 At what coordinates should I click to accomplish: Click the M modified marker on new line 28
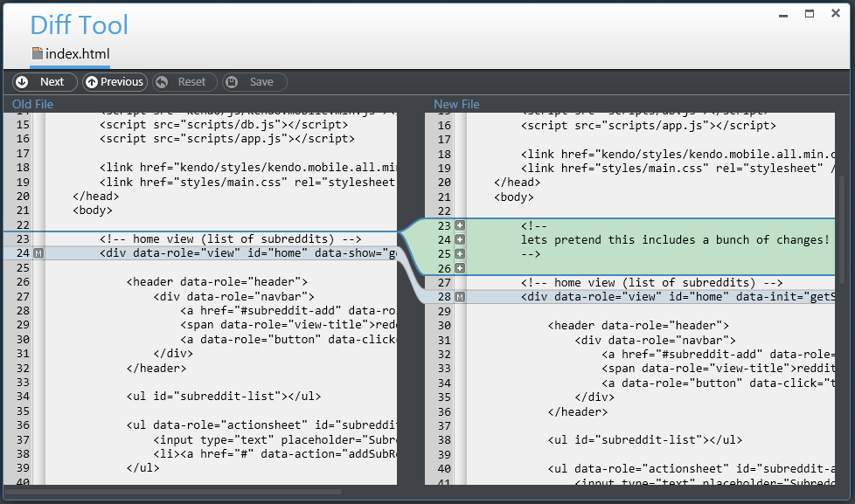pyautogui.click(x=460, y=297)
